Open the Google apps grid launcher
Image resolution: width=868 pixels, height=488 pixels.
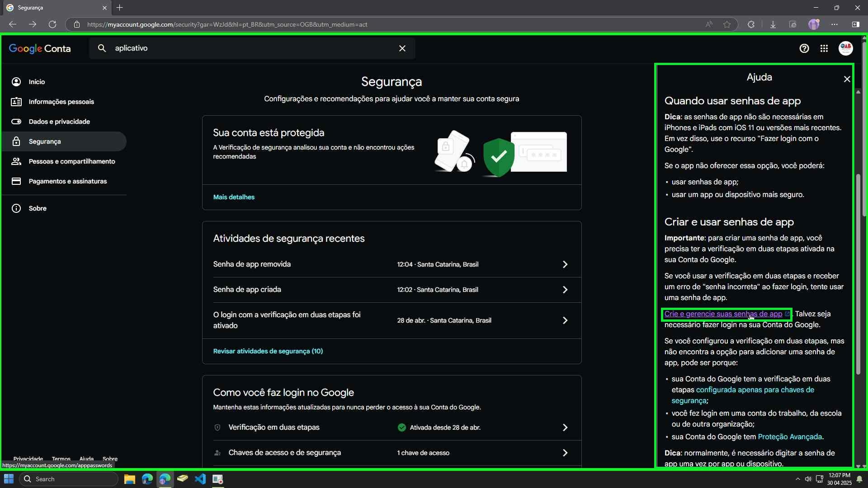pyautogui.click(x=824, y=48)
